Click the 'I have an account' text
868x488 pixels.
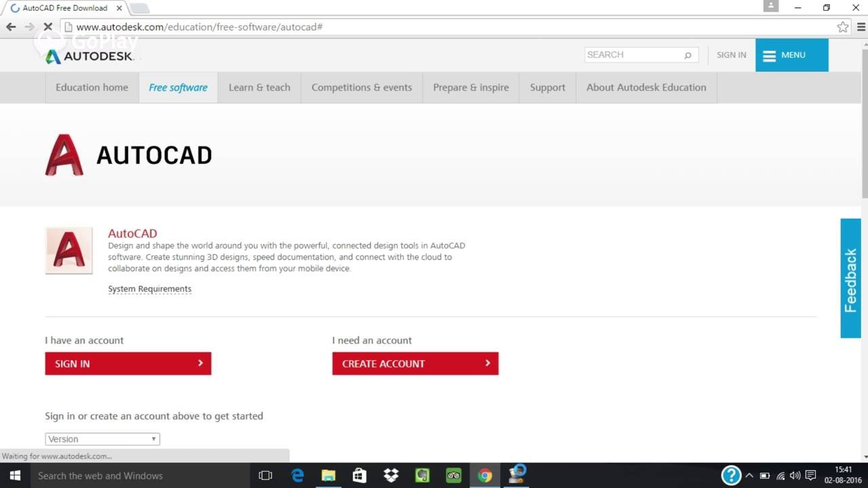(x=84, y=340)
